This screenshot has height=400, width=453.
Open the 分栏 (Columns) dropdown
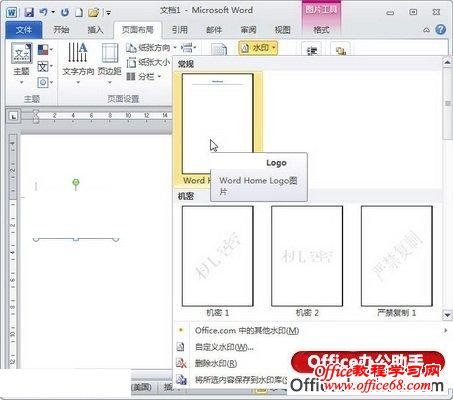(144, 77)
